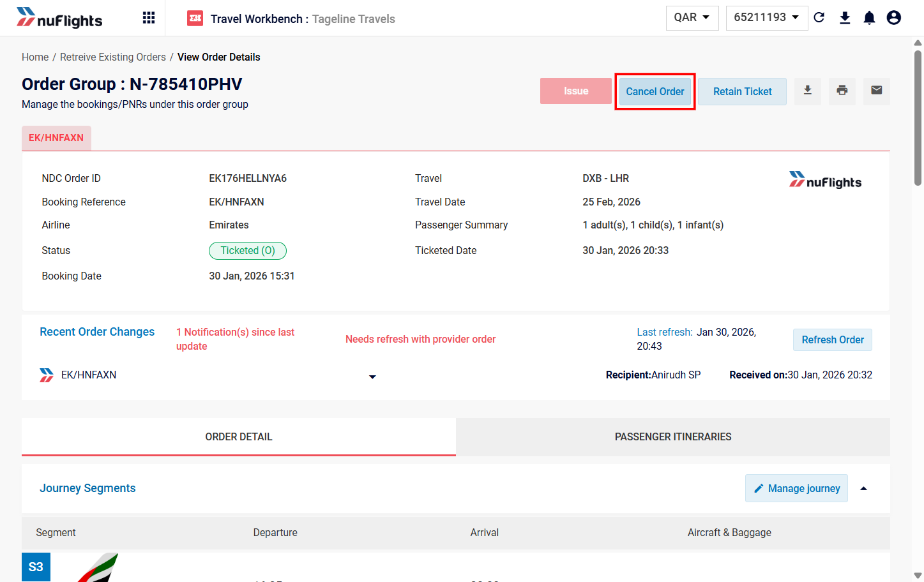The image size is (924, 582).
Task: Print the order details
Action: coord(842,91)
